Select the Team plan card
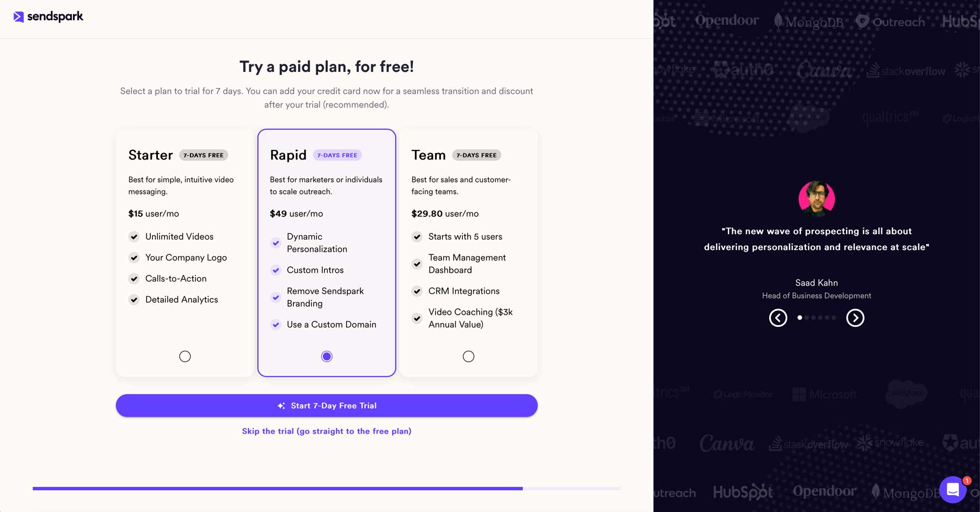Viewport: 980px width, 512px height. 469,252
